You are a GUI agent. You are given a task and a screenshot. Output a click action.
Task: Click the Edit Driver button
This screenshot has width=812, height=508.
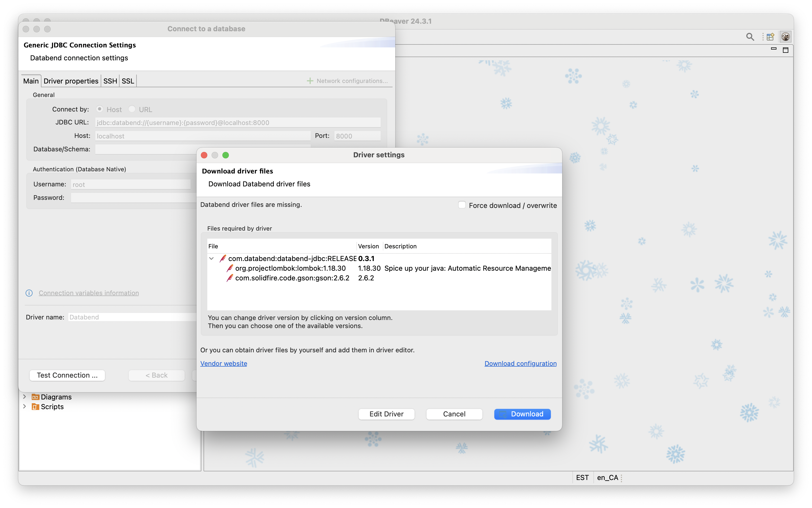coord(386,414)
